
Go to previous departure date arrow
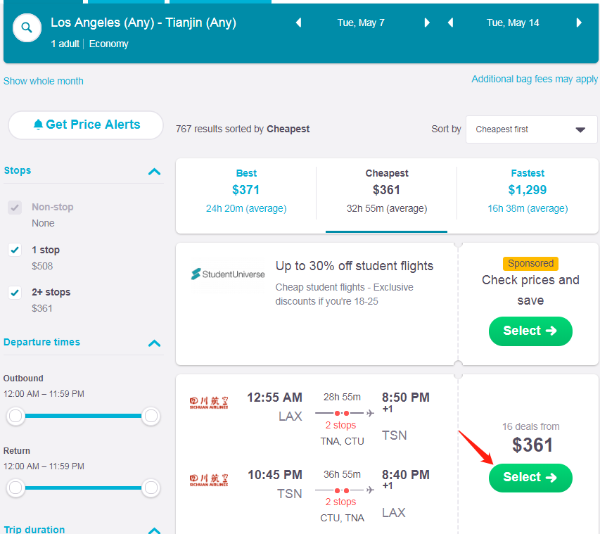click(x=299, y=22)
